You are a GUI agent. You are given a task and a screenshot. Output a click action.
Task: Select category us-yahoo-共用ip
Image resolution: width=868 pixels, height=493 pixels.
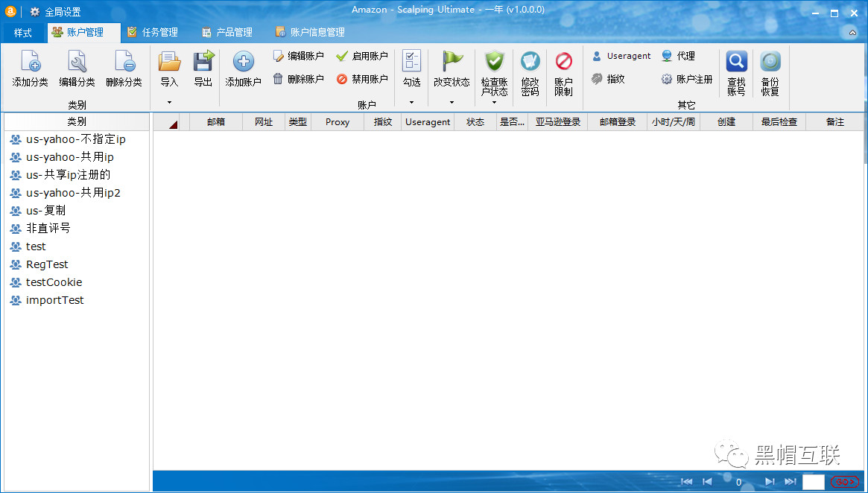coord(77,157)
